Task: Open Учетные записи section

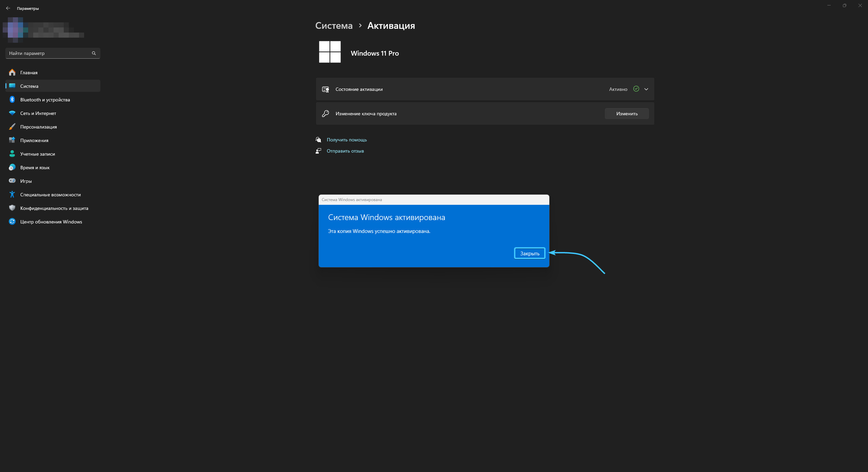Action: pos(37,154)
